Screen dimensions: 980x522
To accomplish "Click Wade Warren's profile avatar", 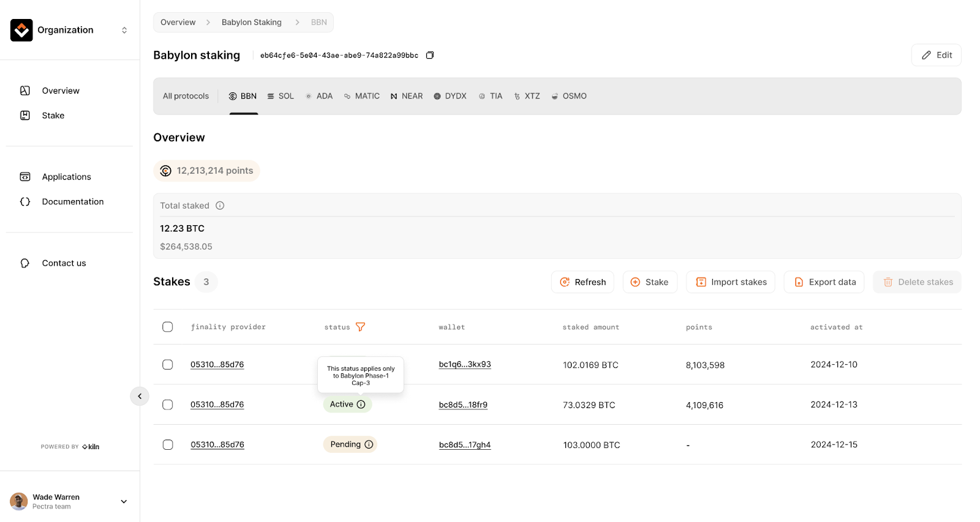I will 19,502.
